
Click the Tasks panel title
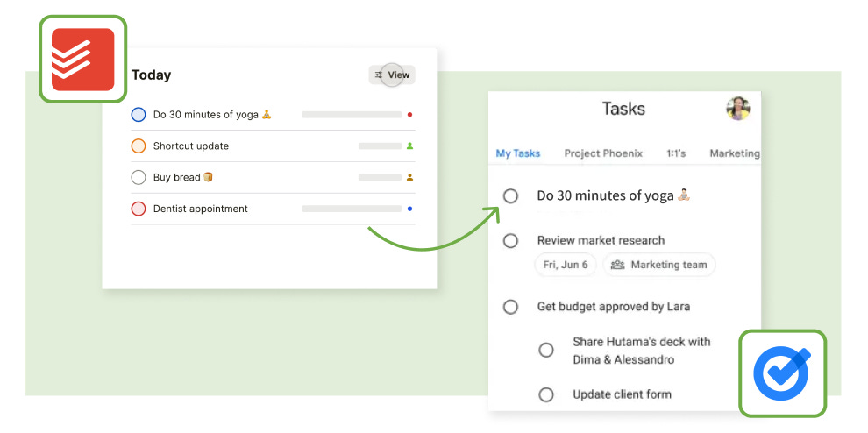point(623,109)
